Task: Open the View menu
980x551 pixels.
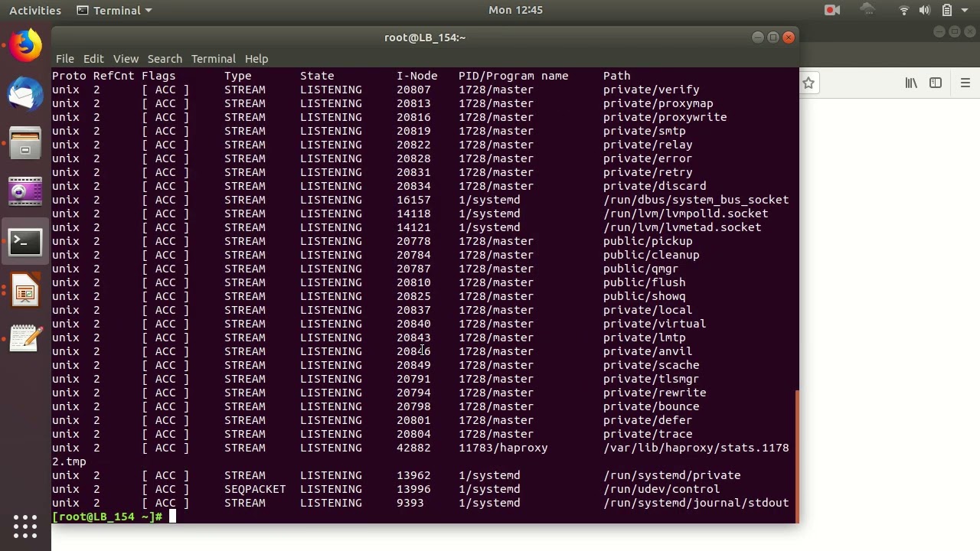Action: (126, 59)
